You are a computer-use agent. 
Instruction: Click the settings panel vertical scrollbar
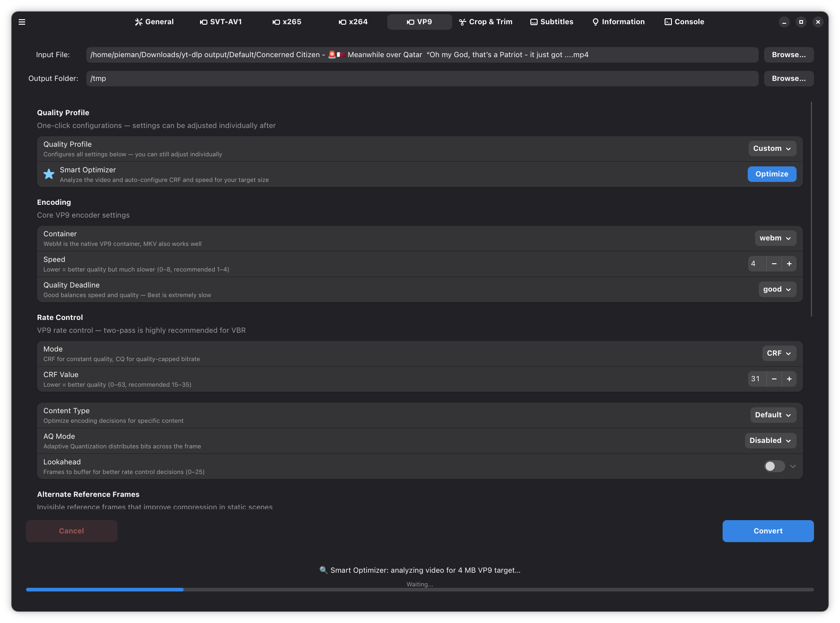[811, 209]
